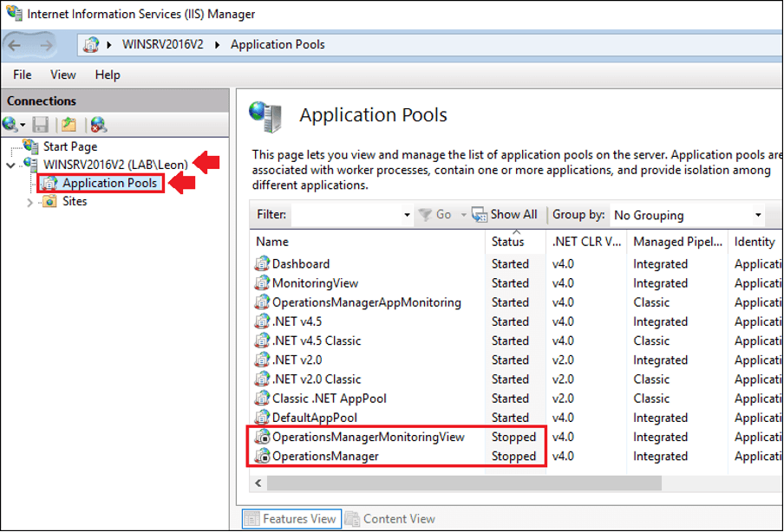Click the Start Page tree item
The width and height of the screenshot is (784, 532).
(x=72, y=146)
